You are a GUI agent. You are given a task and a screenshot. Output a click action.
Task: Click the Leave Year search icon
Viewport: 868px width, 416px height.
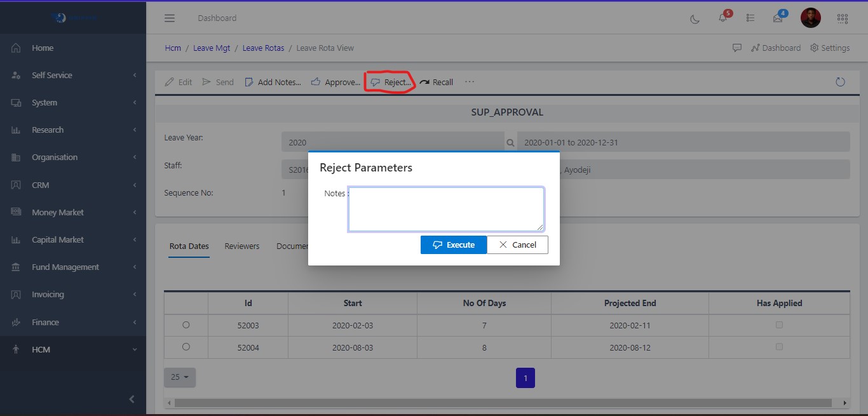click(x=510, y=143)
